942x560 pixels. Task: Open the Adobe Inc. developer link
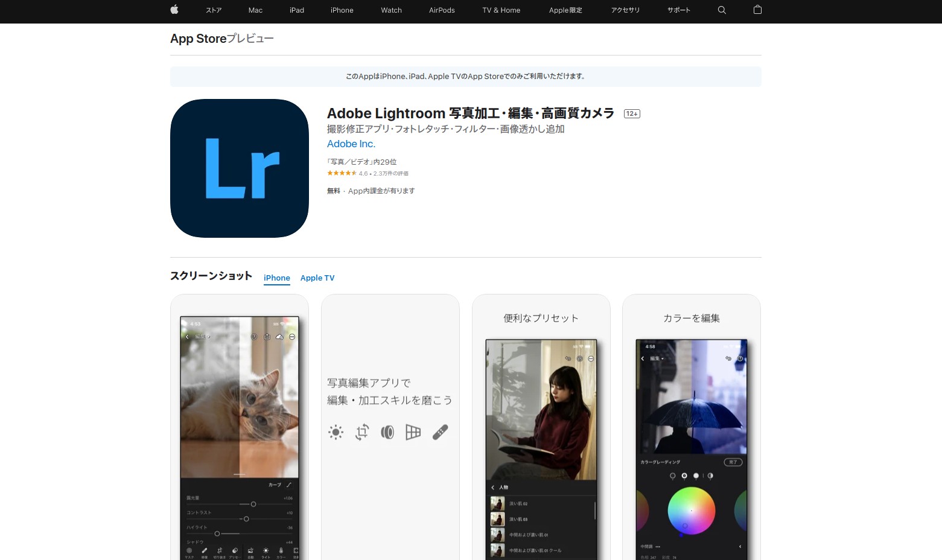(351, 144)
